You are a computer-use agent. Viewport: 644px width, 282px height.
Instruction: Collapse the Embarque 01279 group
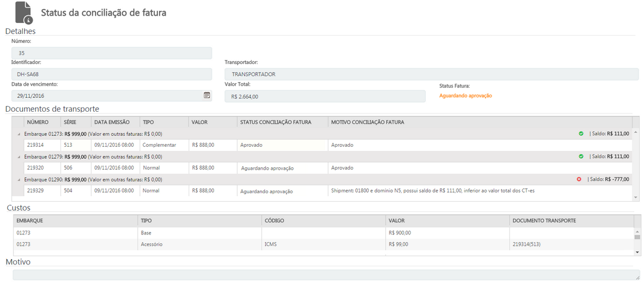[18, 156]
